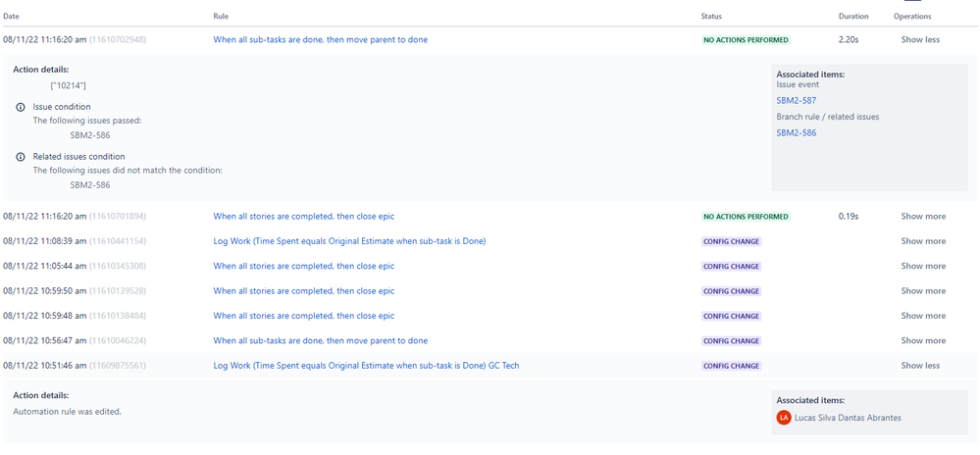980x455 pixels.
Task: Open Log Work rule link logged at 11:08:39
Action: 349,241
